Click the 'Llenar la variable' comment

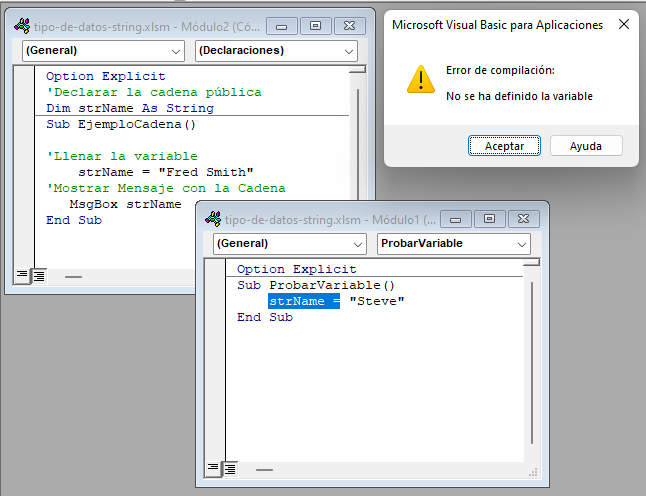122,156
